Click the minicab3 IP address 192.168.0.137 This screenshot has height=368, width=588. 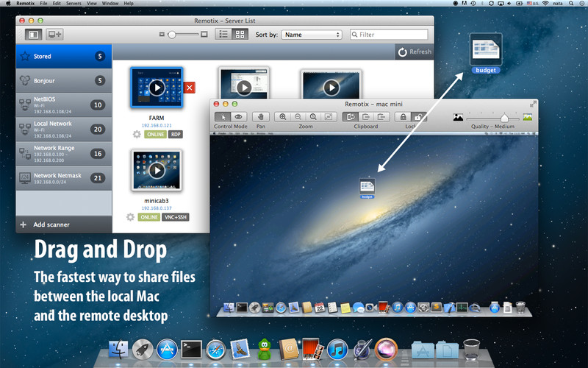(x=157, y=208)
